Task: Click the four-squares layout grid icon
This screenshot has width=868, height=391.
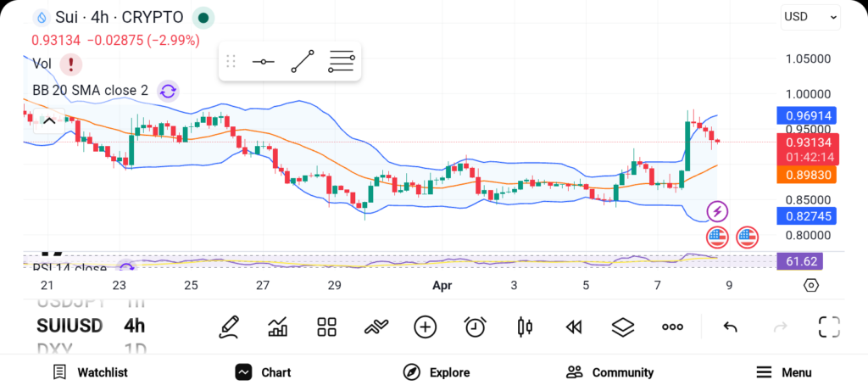Action: 326,327
